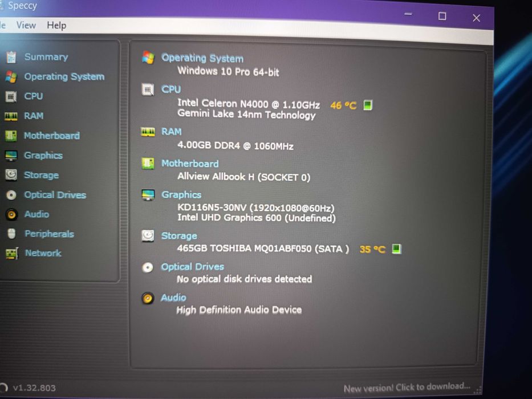Open the Audio heading link in summary
The image size is (532, 399).
tap(173, 298)
